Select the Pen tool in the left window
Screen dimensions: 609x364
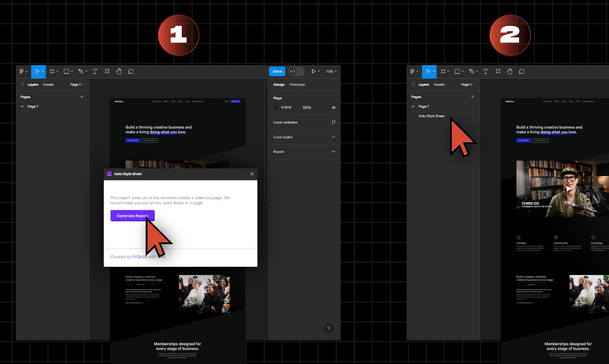[80, 71]
